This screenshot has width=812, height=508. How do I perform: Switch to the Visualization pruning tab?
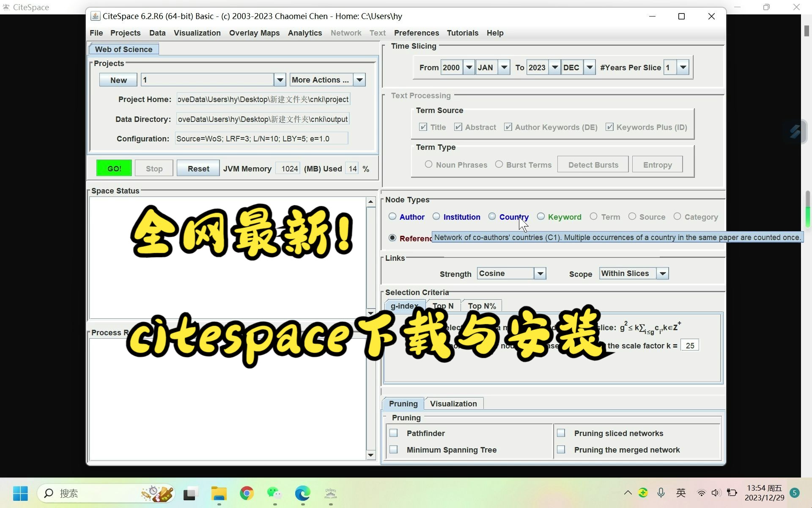point(454,403)
